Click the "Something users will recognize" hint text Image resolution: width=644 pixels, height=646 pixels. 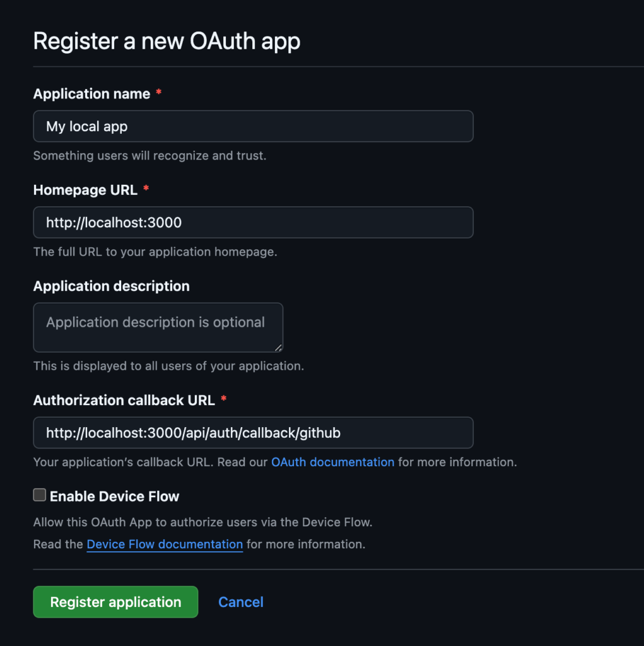[x=149, y=155]
